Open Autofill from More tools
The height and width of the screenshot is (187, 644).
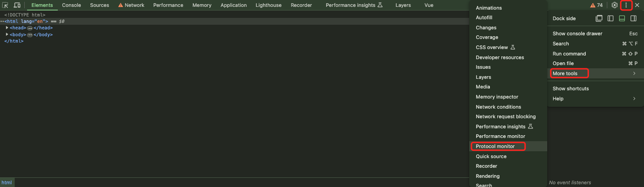click(x=508, y=17)
